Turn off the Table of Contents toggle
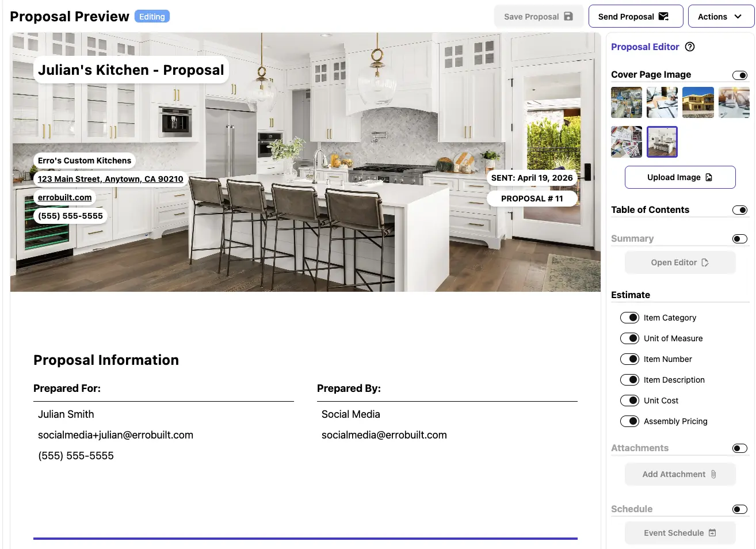This screenshot has width=756, height=549. pyautogui.click(x=740, y=210)
